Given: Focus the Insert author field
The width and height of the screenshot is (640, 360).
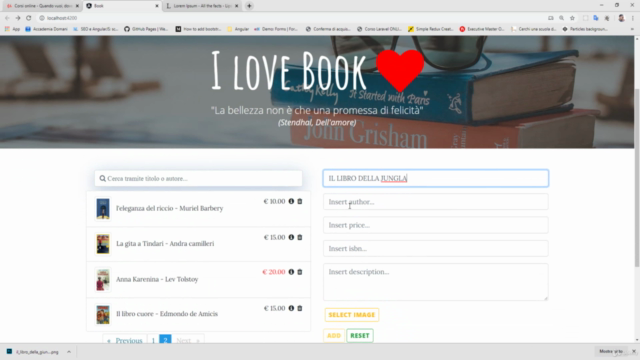Looking at the screenshot, I should (x=436, y=202).
